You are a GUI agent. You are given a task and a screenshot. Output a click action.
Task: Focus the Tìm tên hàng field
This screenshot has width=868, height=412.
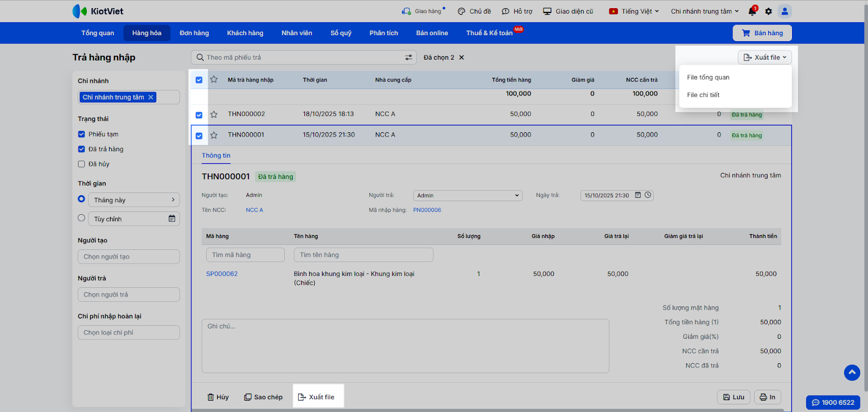(x=363, y=255)
